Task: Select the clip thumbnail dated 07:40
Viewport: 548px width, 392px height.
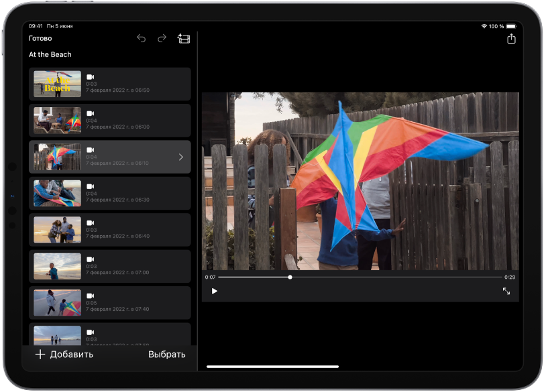Action: click(57, 303)
